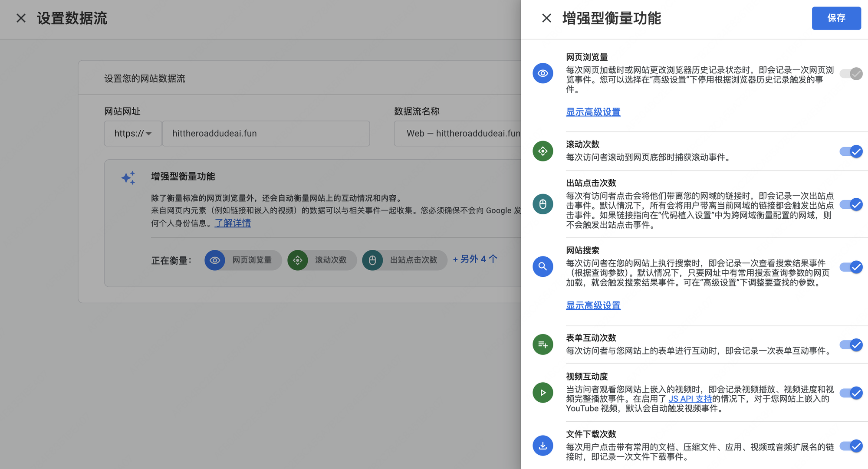868x469 pixels.
Task: Open the JS API 支持 link
Action: [x=690, y=399]
